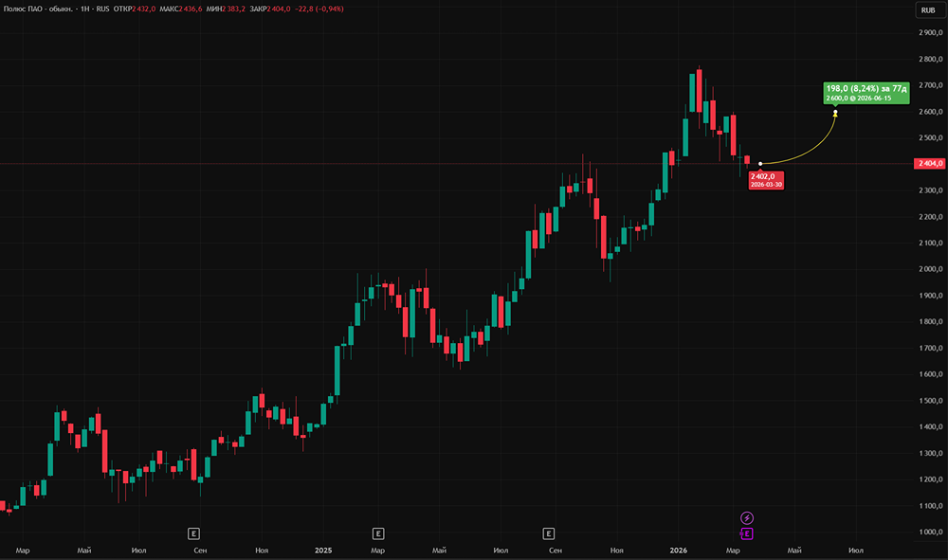Screen dimensions: 948x560
Task: Click the 1 300,0 price axis label
Action: pyautogui.click(x=931, y=453)
